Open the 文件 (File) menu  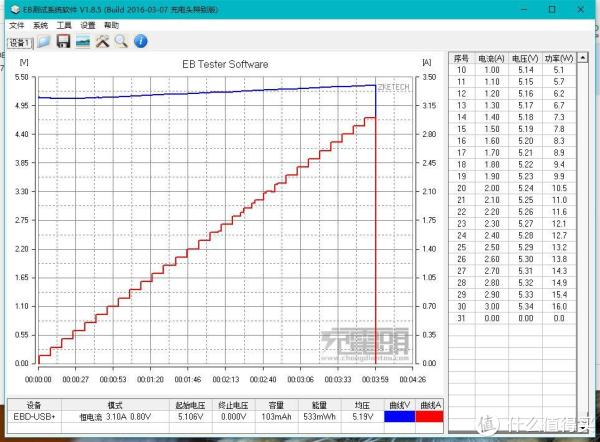coord(17,25)
